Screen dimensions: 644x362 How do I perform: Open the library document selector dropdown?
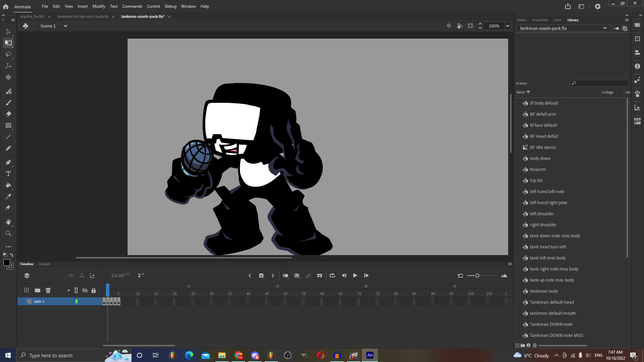coord(605,28)
